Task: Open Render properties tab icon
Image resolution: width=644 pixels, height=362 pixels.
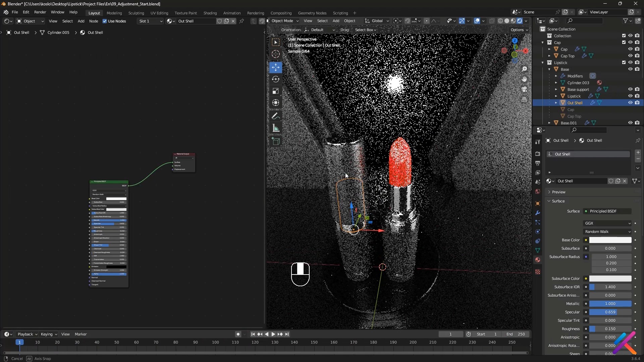Action: pyautogui.click(x=538, y=154)
